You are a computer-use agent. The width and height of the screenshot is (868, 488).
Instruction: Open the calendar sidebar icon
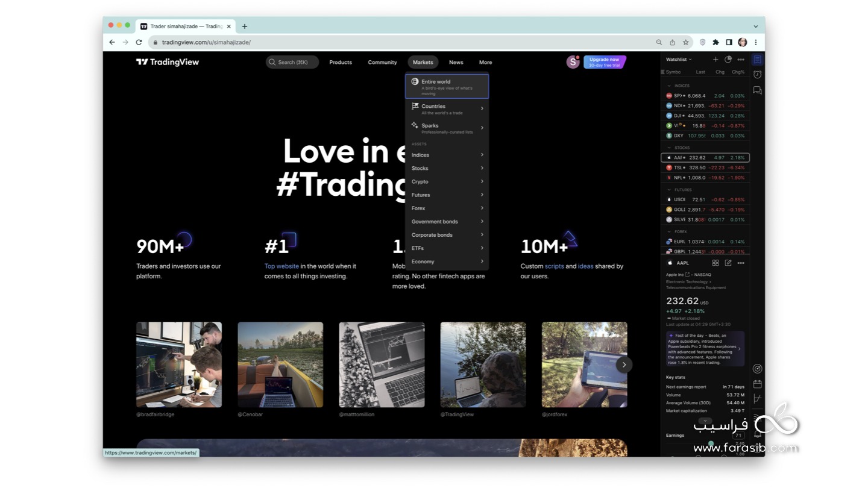(758, 384)
